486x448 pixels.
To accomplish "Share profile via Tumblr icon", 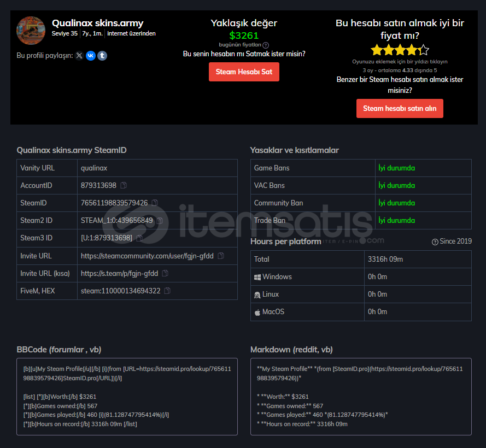I will coord(102,56).
